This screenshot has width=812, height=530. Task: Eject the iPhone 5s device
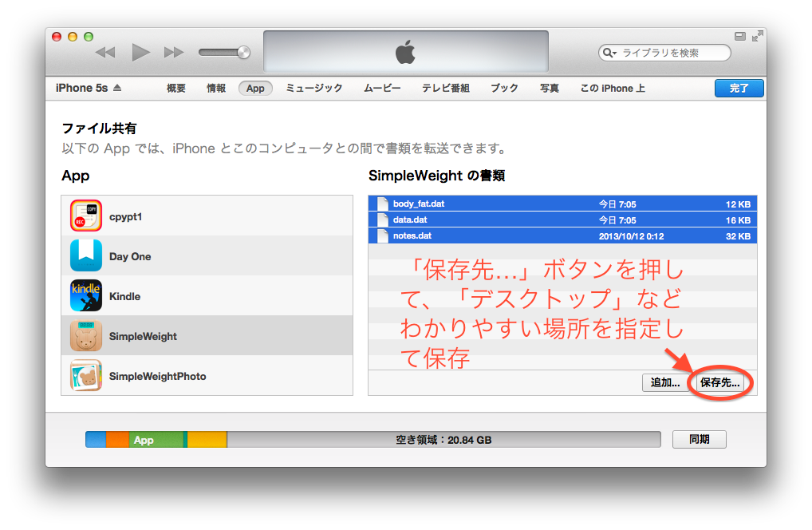coord(117,89)
